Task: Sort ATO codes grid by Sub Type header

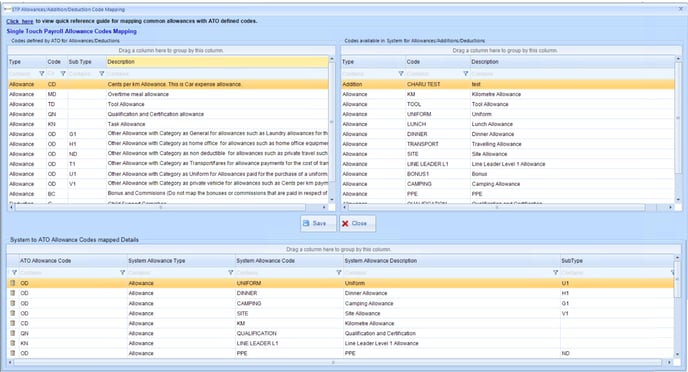Action: [87, 62]
